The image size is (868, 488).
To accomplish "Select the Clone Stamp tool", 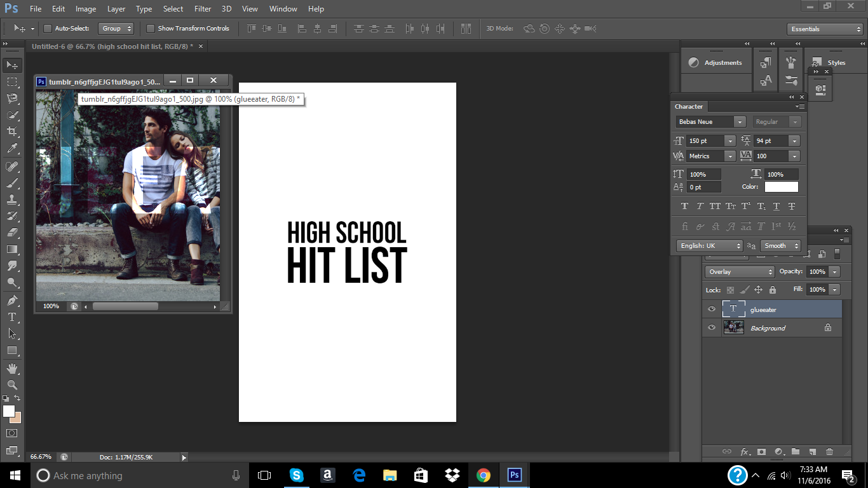I will 12,200.
